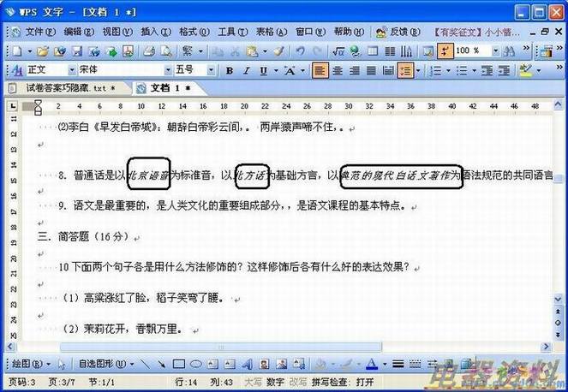Click the Undo arrow icon
Screen dimensions: 568x392
pos(301,51)
